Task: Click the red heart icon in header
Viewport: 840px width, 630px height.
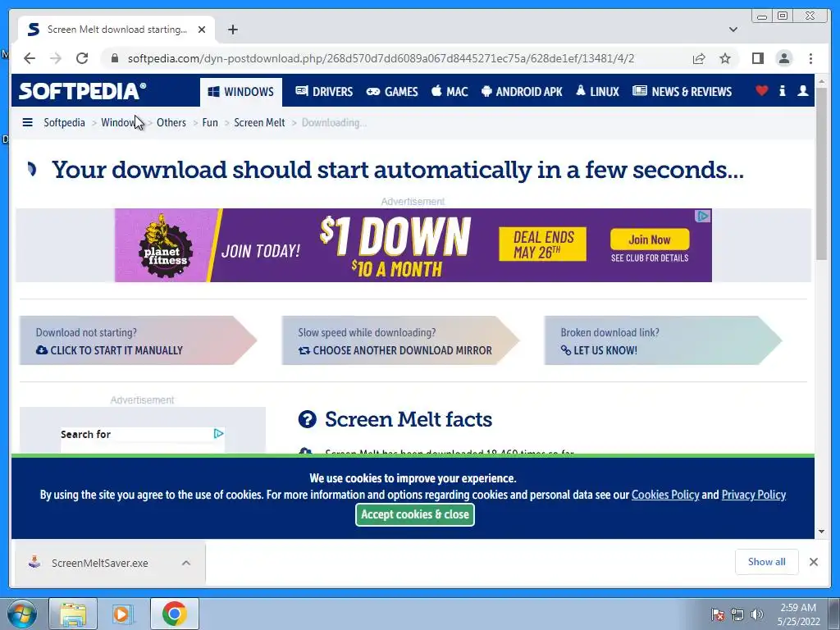Action: pyautogui.click(x=761, y=90)
